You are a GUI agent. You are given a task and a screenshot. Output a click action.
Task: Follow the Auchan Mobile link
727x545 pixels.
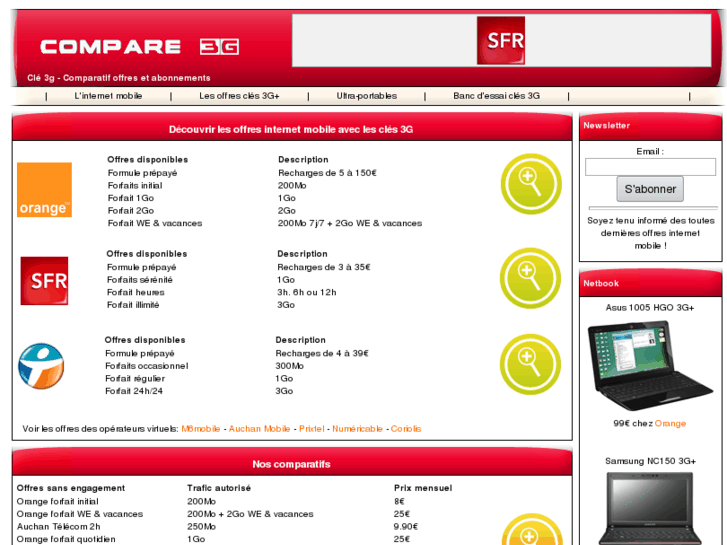pyautogui.click(x=259, y=429)
